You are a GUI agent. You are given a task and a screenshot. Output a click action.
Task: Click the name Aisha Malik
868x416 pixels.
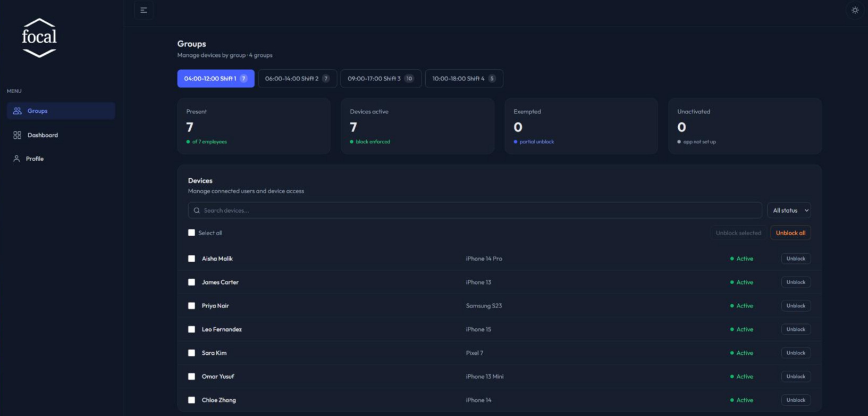[217, 259]
